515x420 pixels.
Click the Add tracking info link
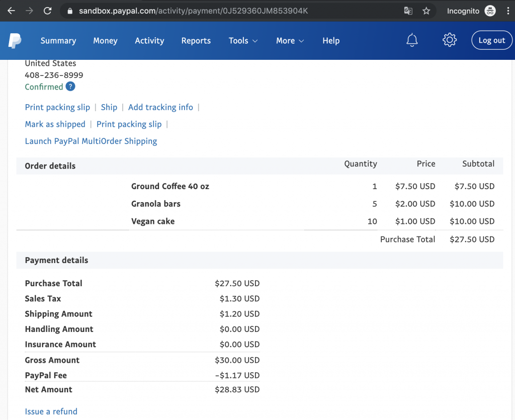[160, 107]
